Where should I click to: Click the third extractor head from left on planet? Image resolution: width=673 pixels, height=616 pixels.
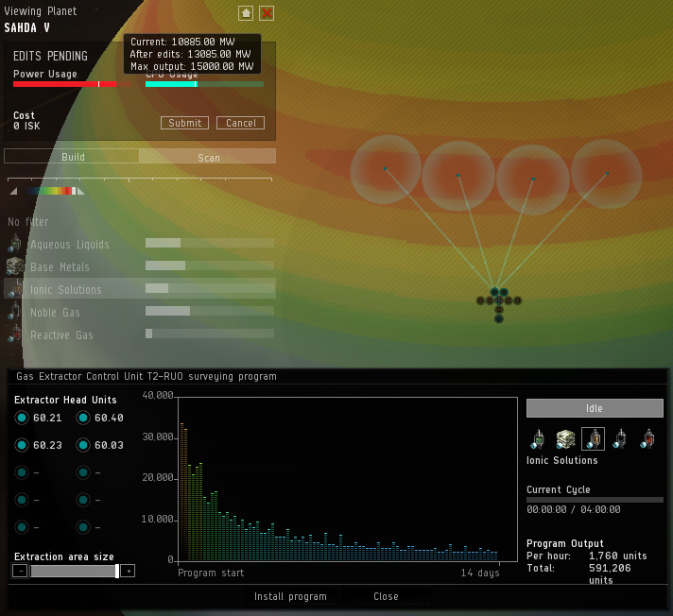pyautogui.click(x=533, y=179)
